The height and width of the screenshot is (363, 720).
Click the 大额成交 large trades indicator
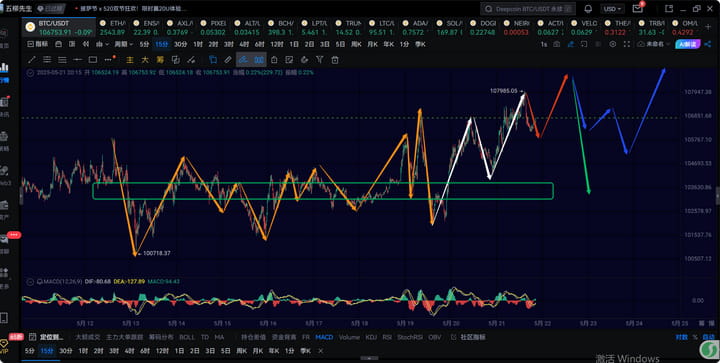88,337
